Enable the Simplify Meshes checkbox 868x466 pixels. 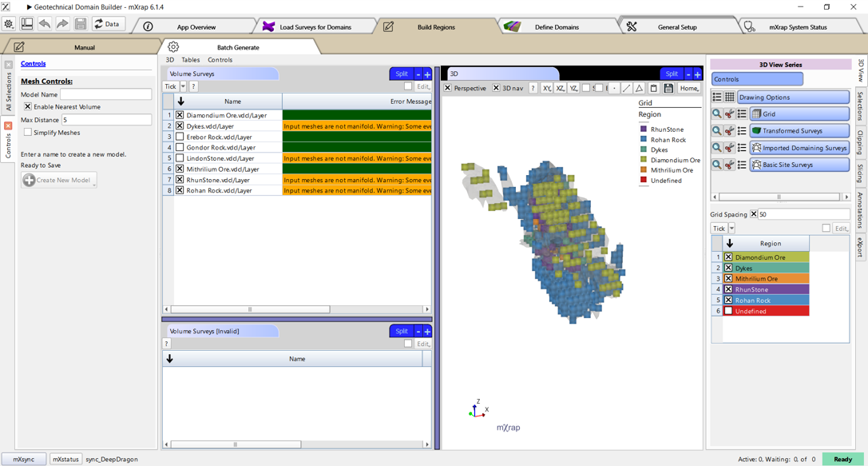(28, 133)
